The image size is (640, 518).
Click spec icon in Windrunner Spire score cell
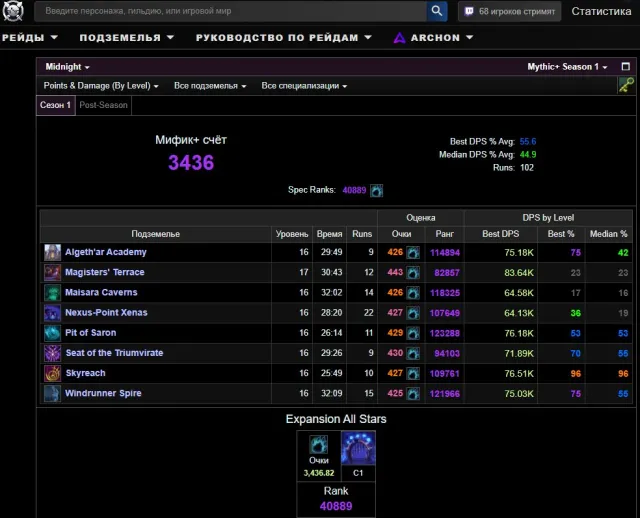pyautogui.click(x=413, y=394)
